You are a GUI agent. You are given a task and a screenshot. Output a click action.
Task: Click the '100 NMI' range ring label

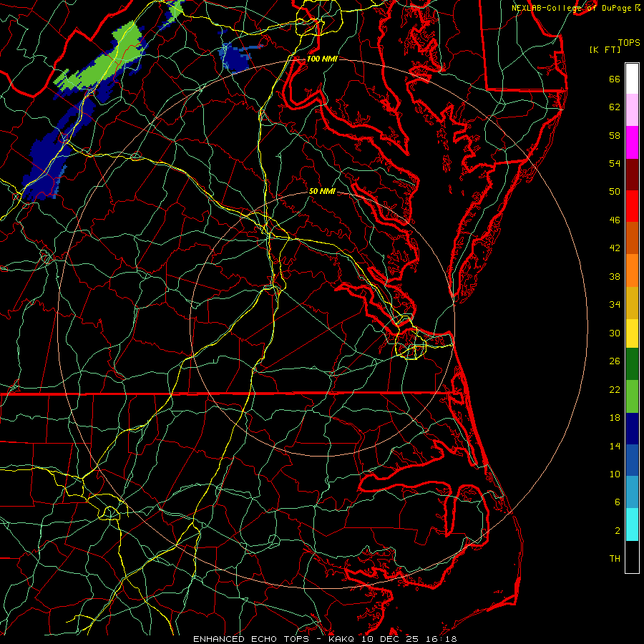pos(322,59)
